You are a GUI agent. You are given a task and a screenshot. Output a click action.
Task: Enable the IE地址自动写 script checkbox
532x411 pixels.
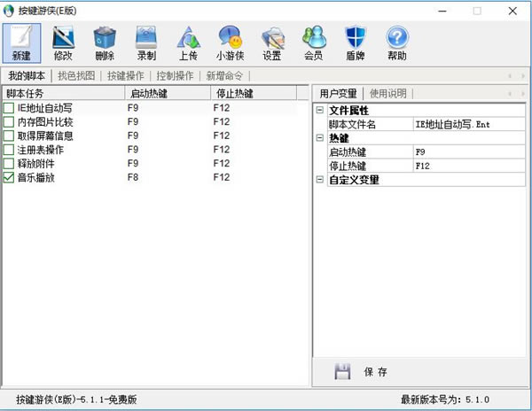[x=9, y=108]
